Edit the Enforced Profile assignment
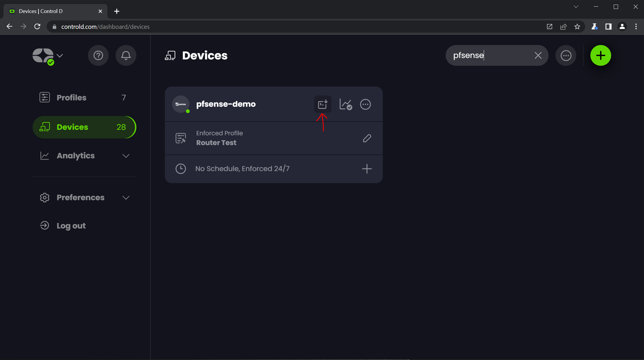The height and width of the screenshot is (360, 644). pyautogui.click(x=367, y=138)
